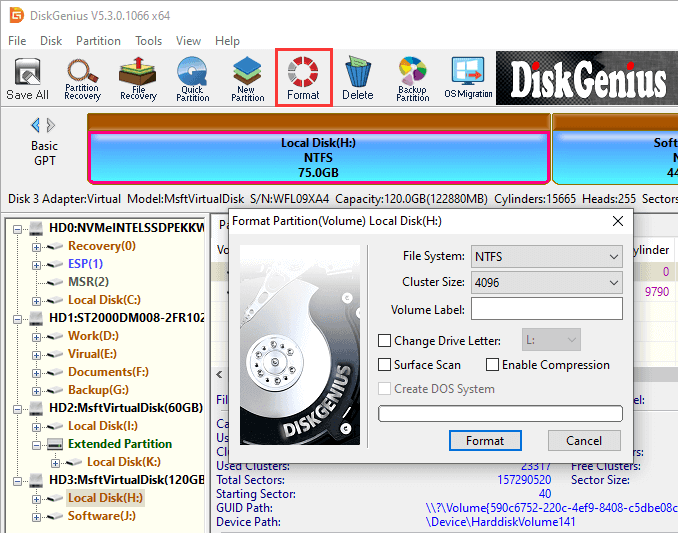Expand the Recovery(0) tree node
Image resolution: width=678 pixels, height=533 pixels.
pos(37,246)
